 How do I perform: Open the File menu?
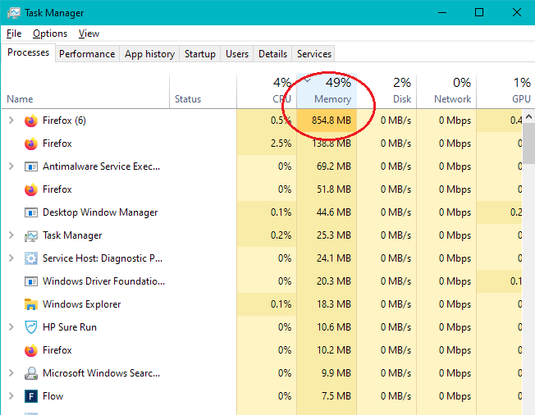pyautogui.click(x=14, y=33)
